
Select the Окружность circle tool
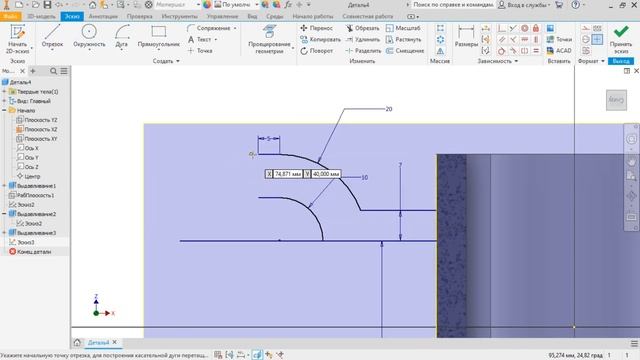pyautogui.click(x=89, y=36)
